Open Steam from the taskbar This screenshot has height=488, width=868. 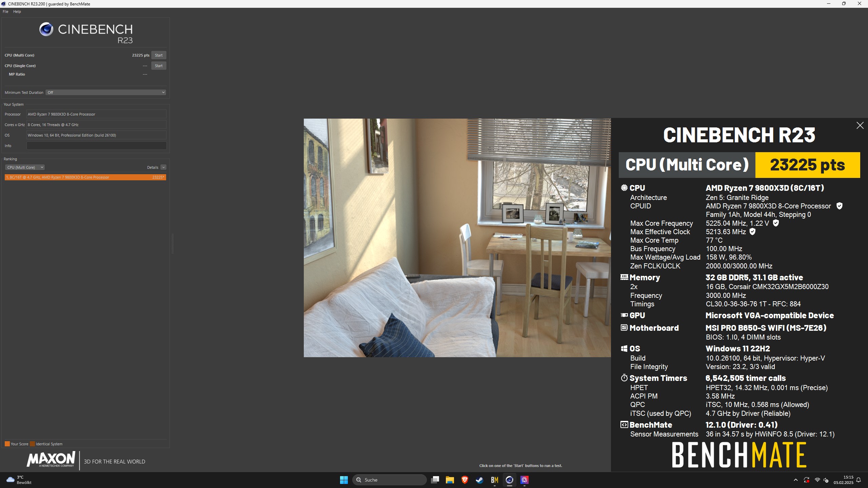479,480
